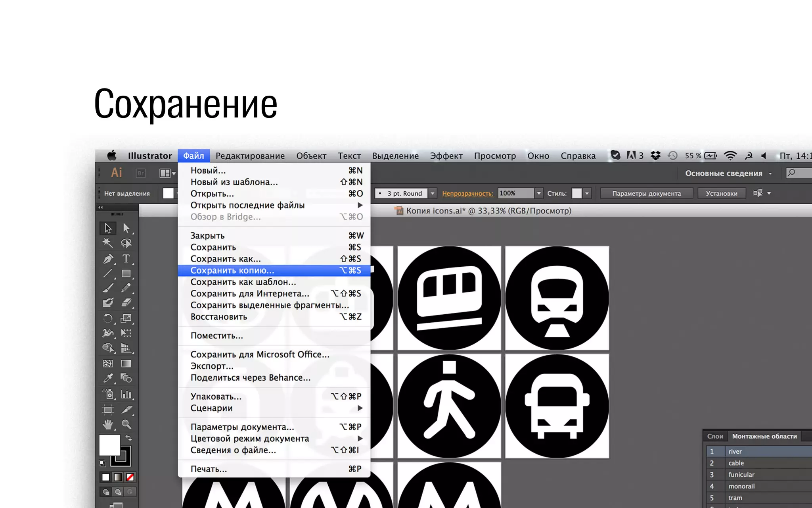Open the Эффект menu
The width and height of the screenshot is (812, 508).
pos(446,156)
